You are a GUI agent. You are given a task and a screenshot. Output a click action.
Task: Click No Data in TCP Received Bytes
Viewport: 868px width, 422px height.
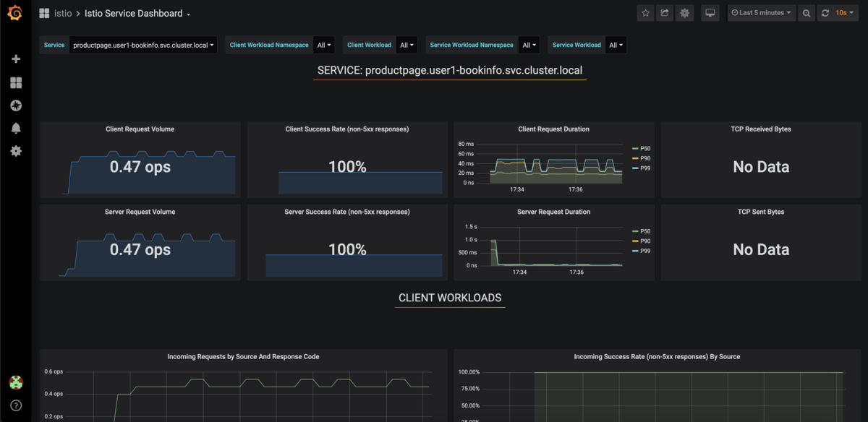click(x=761, y=167)
